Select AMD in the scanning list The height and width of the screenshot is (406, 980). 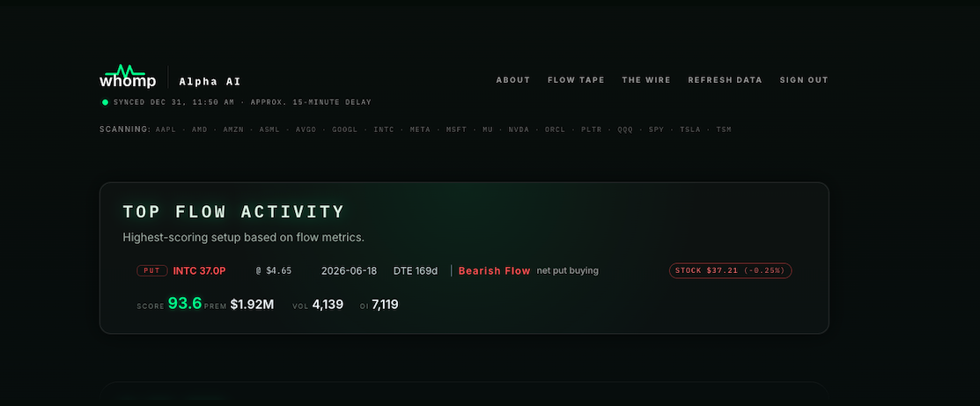point(199,129)
